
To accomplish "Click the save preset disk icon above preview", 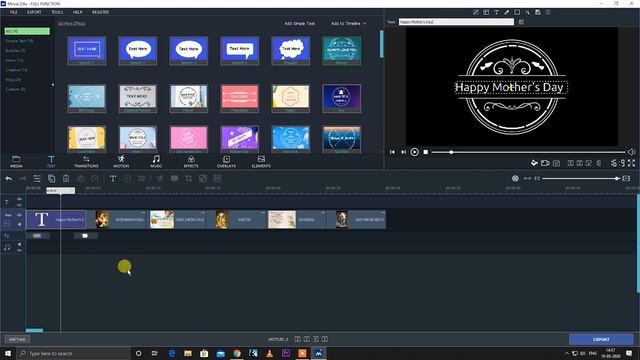I will click(538, 12).
